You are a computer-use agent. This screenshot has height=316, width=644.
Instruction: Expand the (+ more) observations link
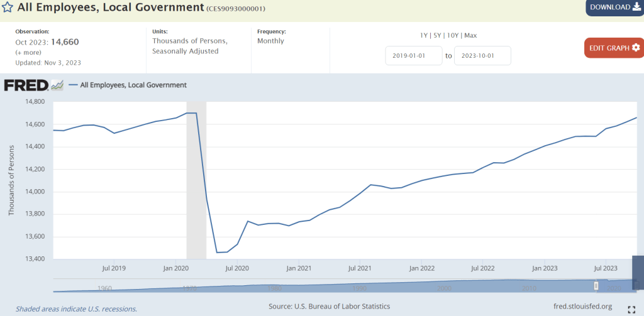point(27,52)
